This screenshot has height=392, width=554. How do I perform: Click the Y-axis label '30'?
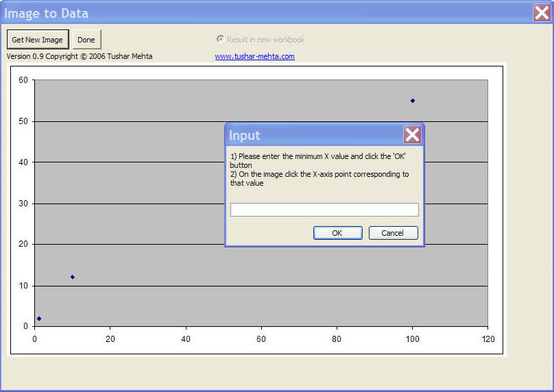(x=23, y=204)
